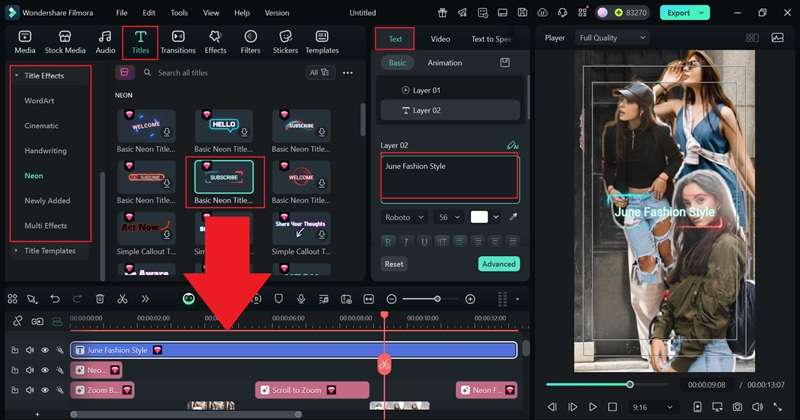Zoom in timeline with plus icon

pos(470,299)
